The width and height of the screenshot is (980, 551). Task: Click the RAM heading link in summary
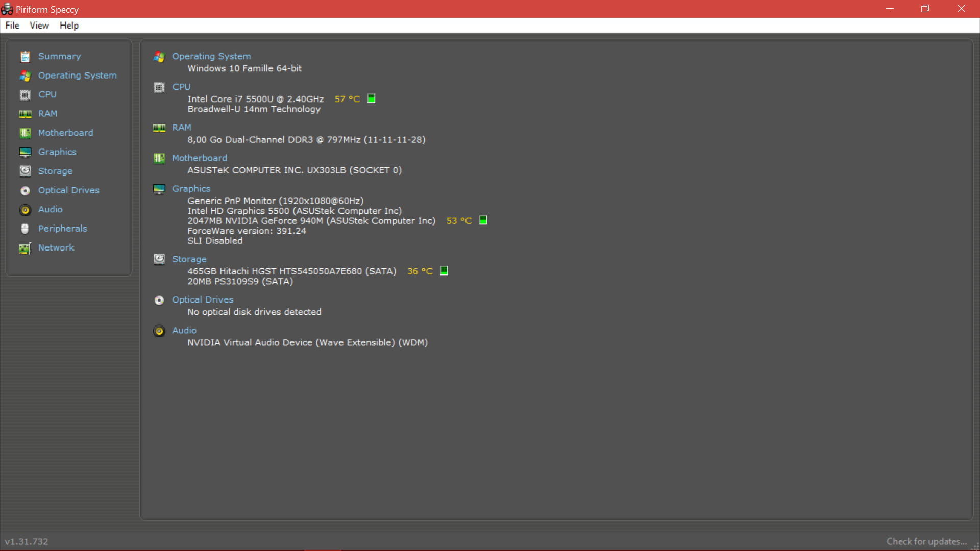(x=182, y=128)
